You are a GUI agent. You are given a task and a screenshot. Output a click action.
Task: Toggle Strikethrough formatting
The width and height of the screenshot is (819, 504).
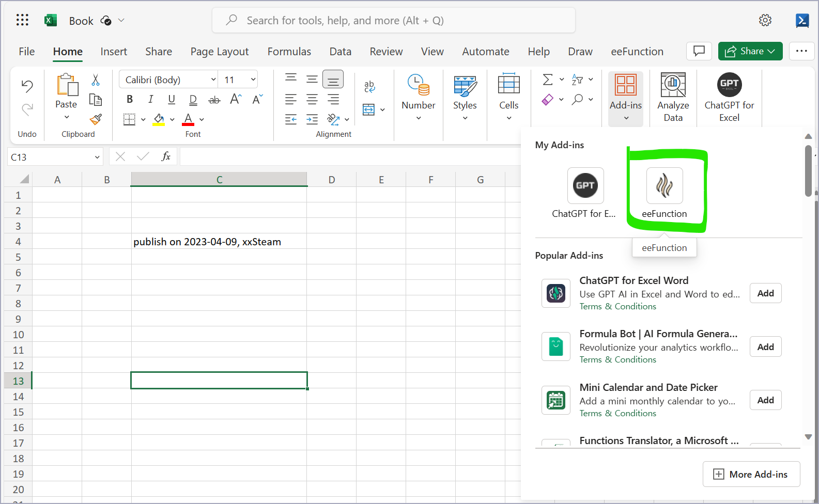click(214, 100)
